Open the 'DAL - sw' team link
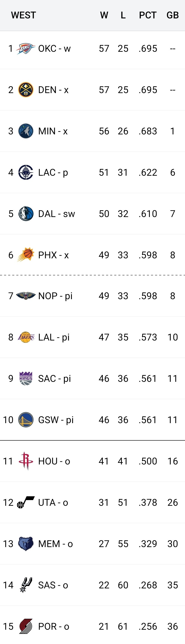The height and width of the screenshot is (644, 185). coord(56,214)
